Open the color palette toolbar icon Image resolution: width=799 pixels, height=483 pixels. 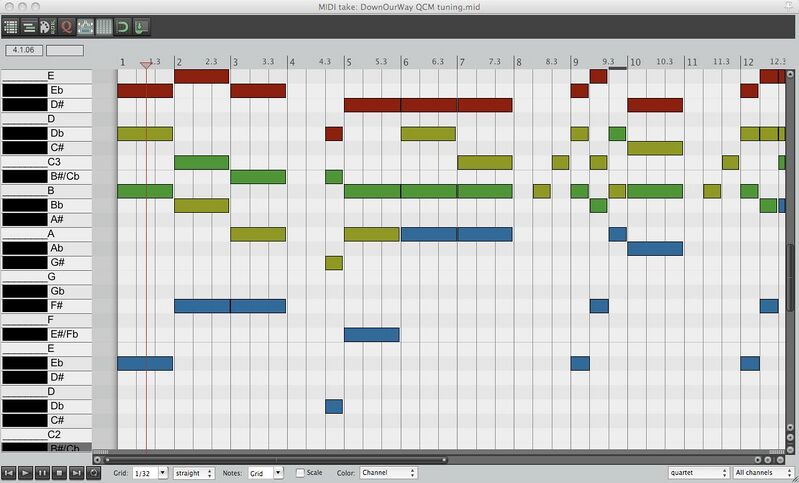click(x=48, y=26)
